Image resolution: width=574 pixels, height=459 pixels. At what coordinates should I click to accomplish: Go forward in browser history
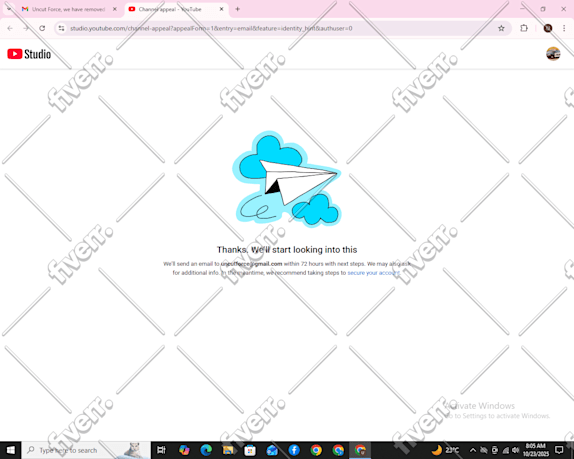pyautogui.click(x=26, y=28)
